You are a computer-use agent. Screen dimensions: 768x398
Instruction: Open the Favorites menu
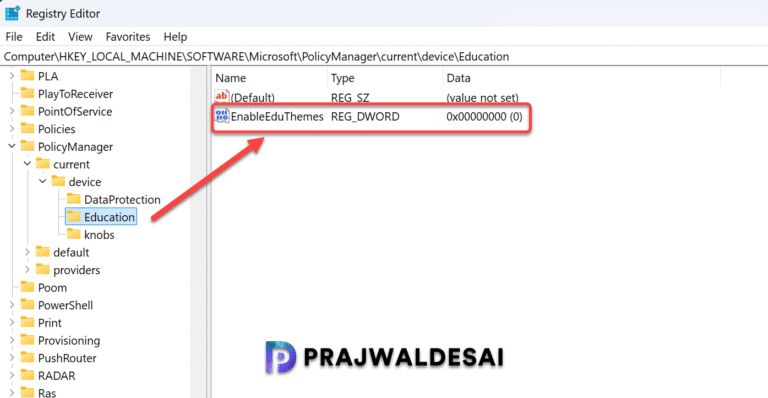(128, 37)
